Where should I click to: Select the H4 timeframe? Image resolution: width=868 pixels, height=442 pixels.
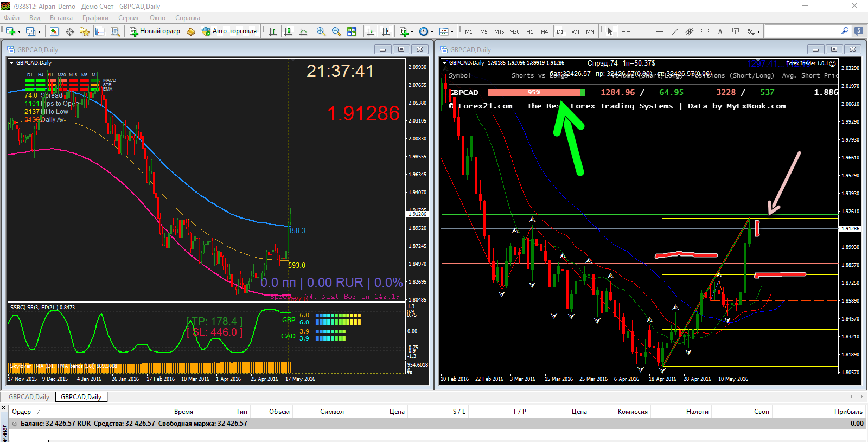tap(545, 31)
